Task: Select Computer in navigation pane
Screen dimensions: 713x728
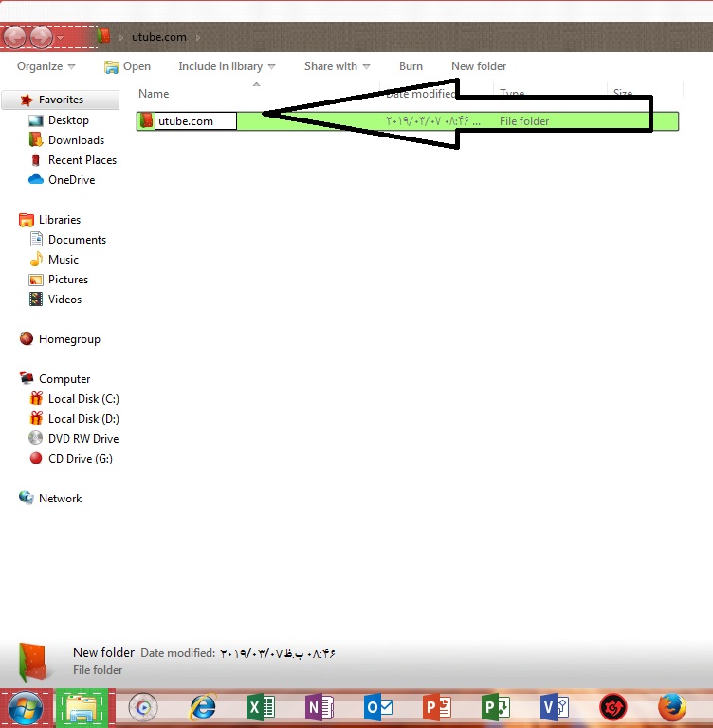Action: click(64, 379)
